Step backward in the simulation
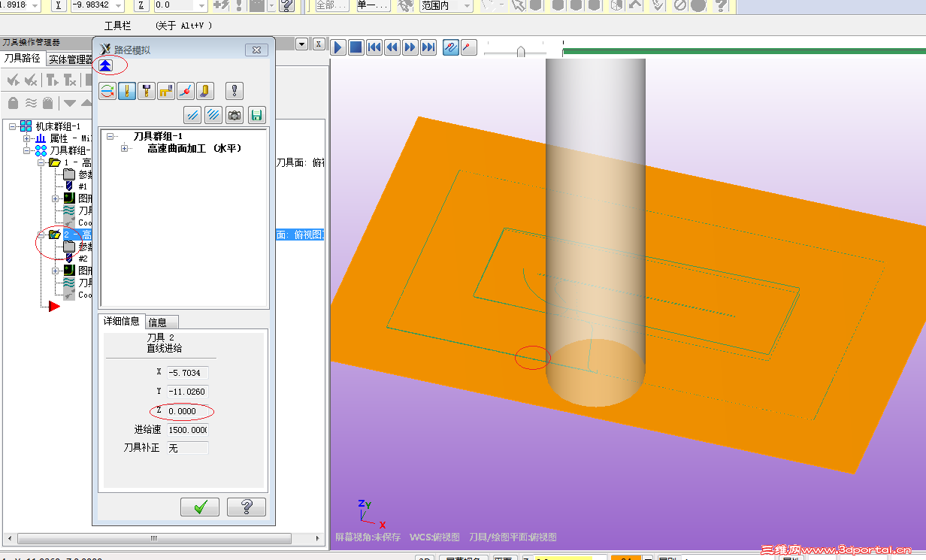The height and width of the screenshot is (560, 926). 392,47
